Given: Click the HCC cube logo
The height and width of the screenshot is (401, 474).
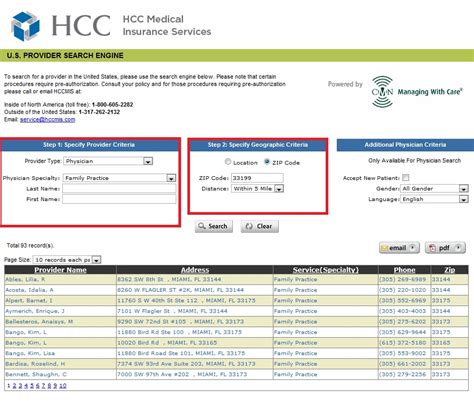Looking at the screenshot, I should [x=25, y=26].
